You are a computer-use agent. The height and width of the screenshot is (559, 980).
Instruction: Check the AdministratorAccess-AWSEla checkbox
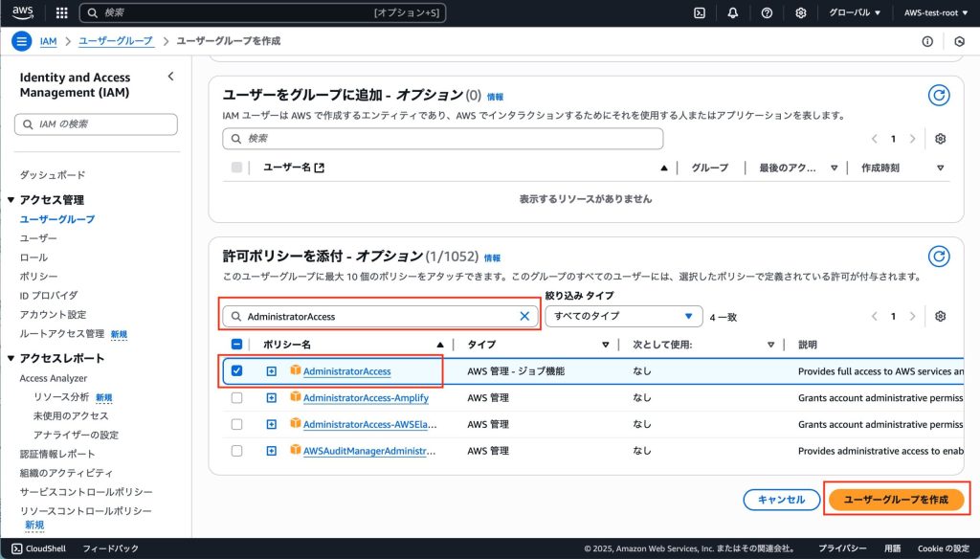tap(237, 424)
